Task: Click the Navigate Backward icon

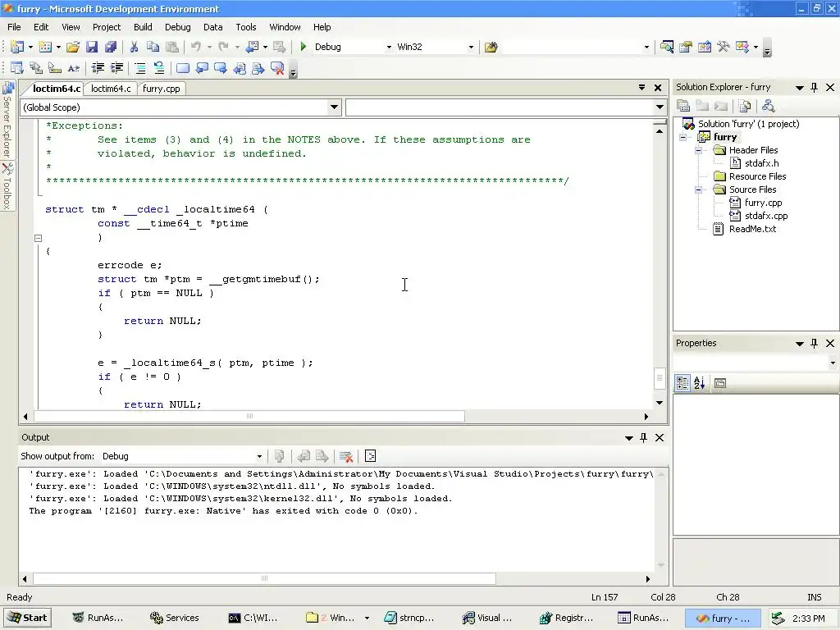Action: [x=251, y=47]
